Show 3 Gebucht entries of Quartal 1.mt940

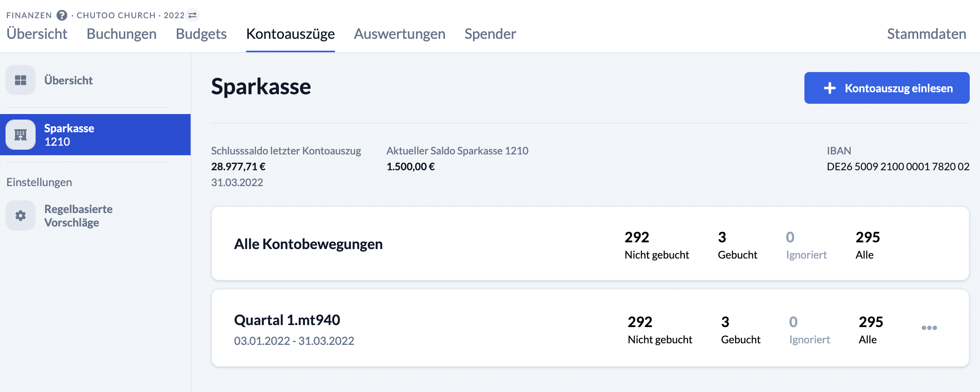coord(740,330)
